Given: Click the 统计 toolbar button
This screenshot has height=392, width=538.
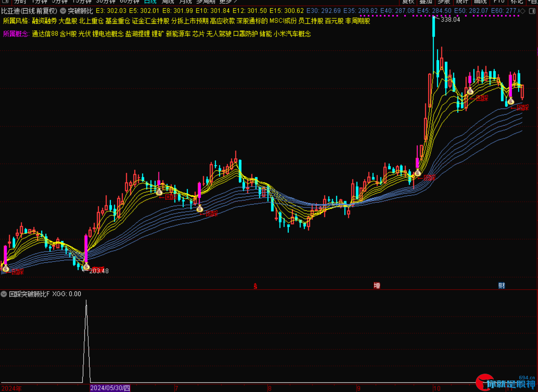Looking at the screenshot, I should [462, 2].
